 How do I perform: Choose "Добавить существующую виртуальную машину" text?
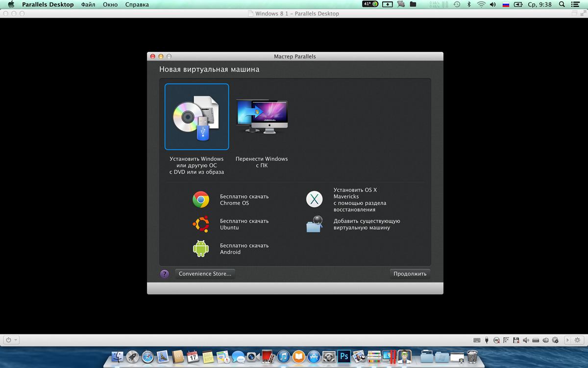coord(367,224)
